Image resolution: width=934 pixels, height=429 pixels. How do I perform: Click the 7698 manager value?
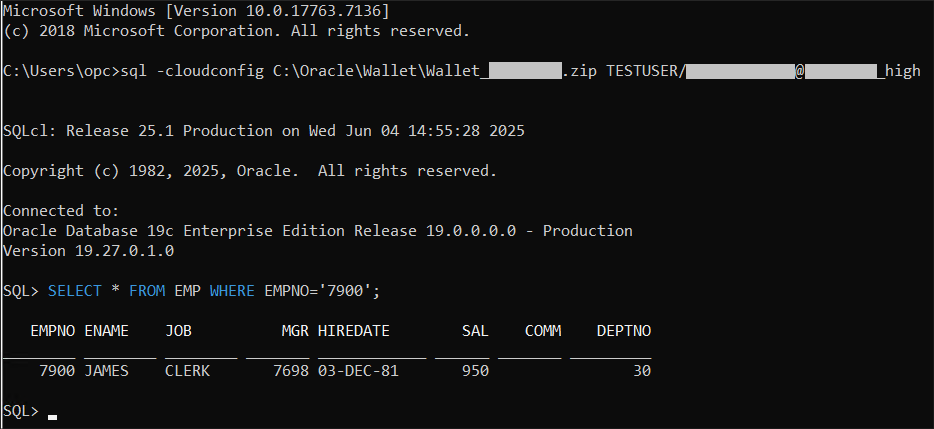291,371
